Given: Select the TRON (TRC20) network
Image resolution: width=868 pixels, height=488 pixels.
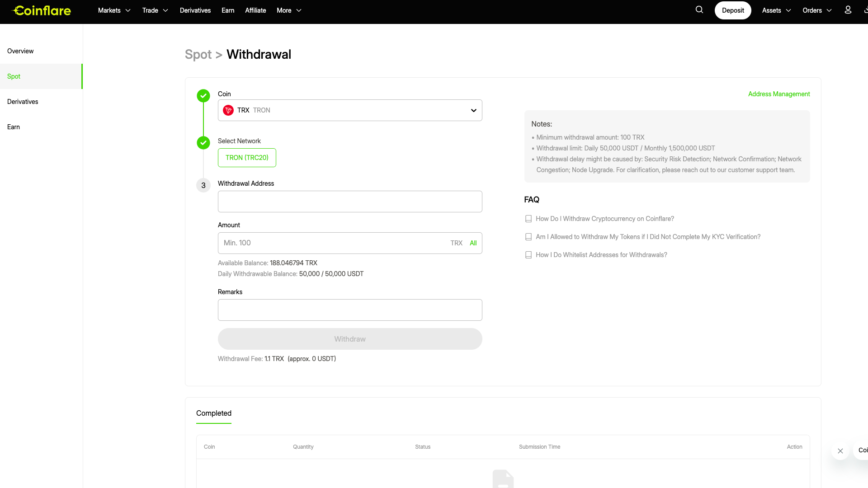Looking at the screenshot, I should tap(247, 158).
